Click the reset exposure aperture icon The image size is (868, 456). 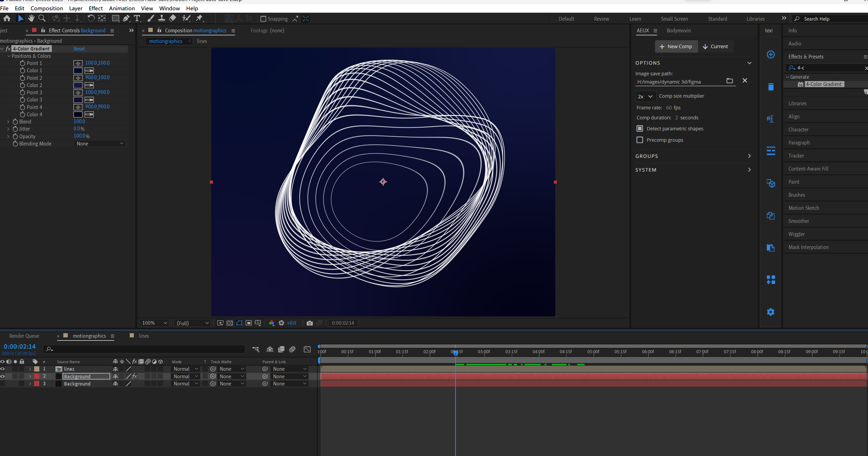pos(281,323)
